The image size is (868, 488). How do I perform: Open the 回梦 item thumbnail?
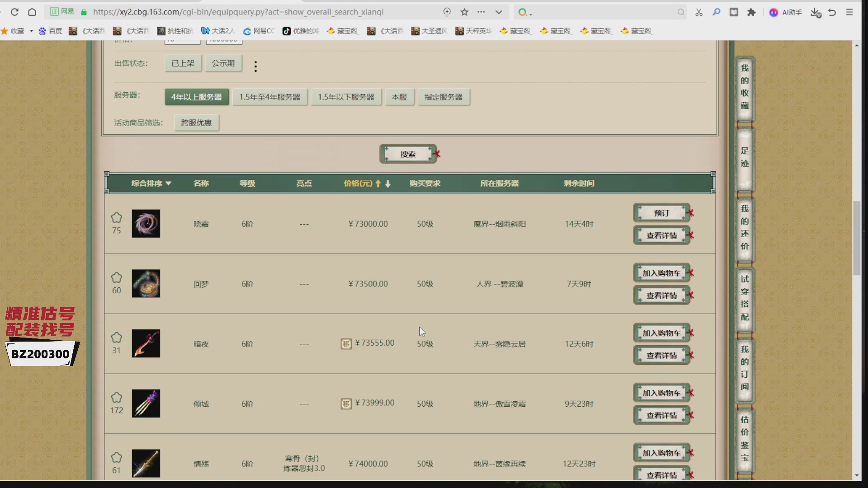point(146,284)
